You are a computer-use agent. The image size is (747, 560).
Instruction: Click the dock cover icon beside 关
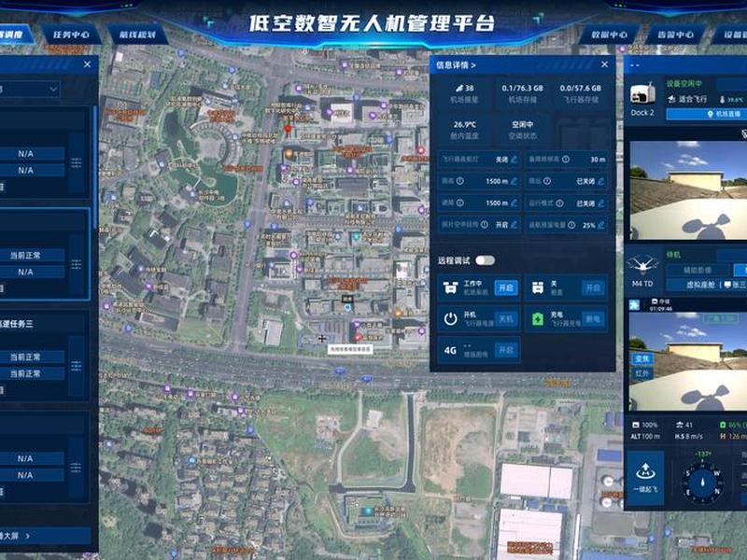coord(538,287)
